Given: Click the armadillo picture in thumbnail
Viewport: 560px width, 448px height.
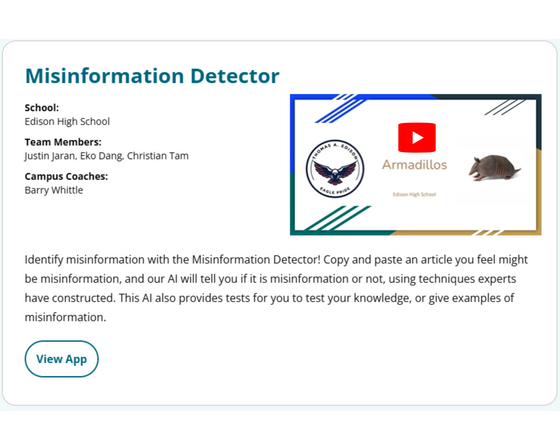Looking at the screenshot, I should click(x=494, y=168).
